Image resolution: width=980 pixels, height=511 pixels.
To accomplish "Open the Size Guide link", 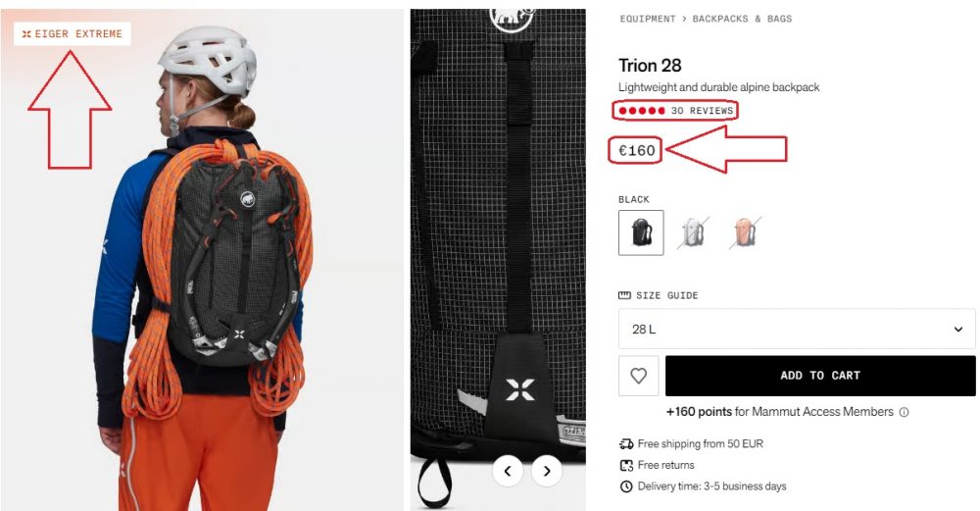I will coord(666,295).
